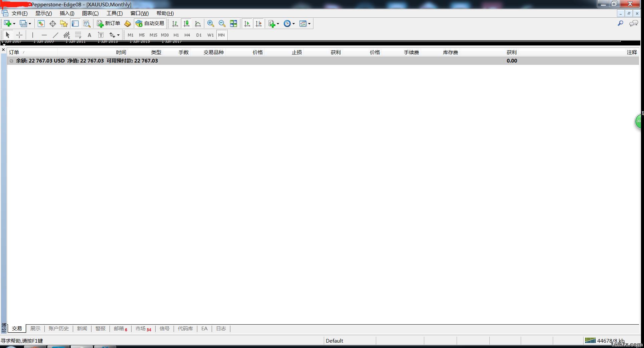Close the terminal panel with X
Image resolution: width=644 pixels, height=348 pixels.
(3, 50)
